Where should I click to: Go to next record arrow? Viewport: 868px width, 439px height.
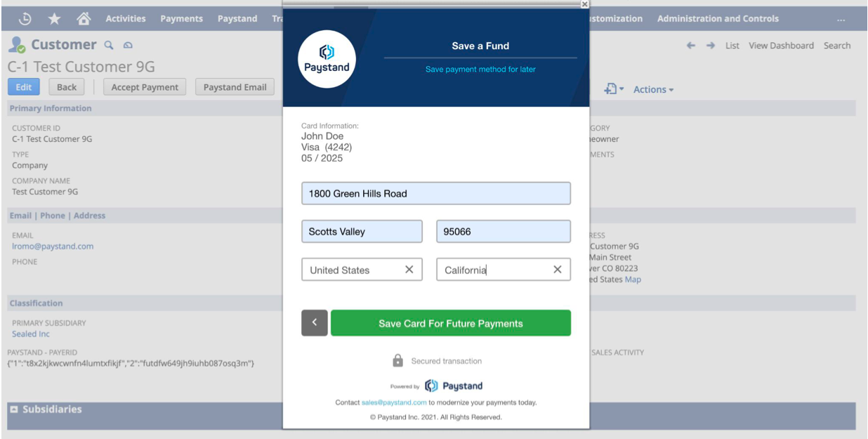711,46
